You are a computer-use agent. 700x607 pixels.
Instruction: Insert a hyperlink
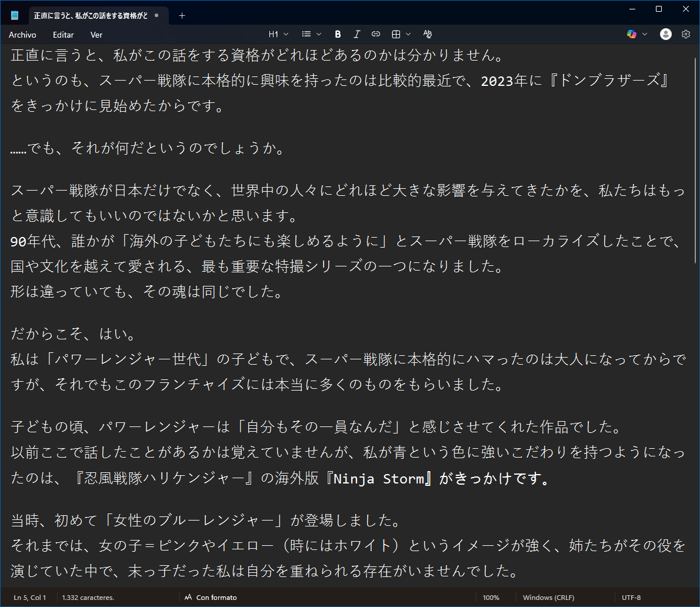tap(375, 34)
